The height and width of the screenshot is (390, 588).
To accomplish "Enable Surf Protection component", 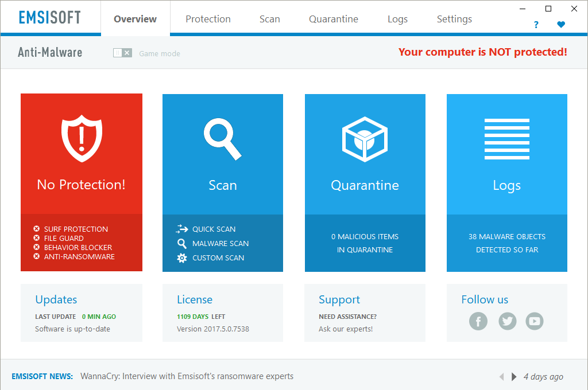I will pos(75,229).
